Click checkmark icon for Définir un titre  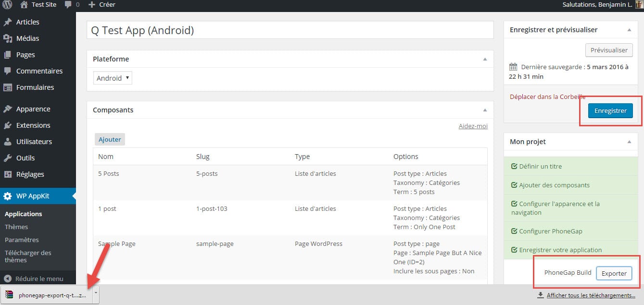[514, 166]
